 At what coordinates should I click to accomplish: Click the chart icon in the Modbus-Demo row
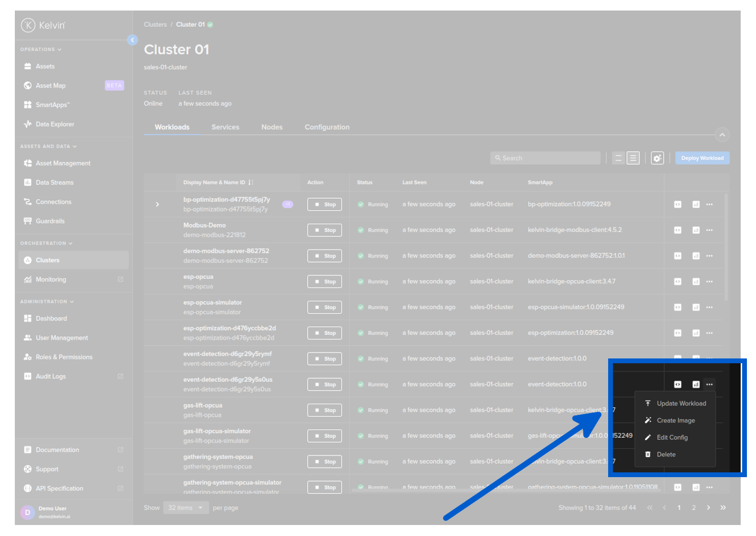(x=696, y=230)
